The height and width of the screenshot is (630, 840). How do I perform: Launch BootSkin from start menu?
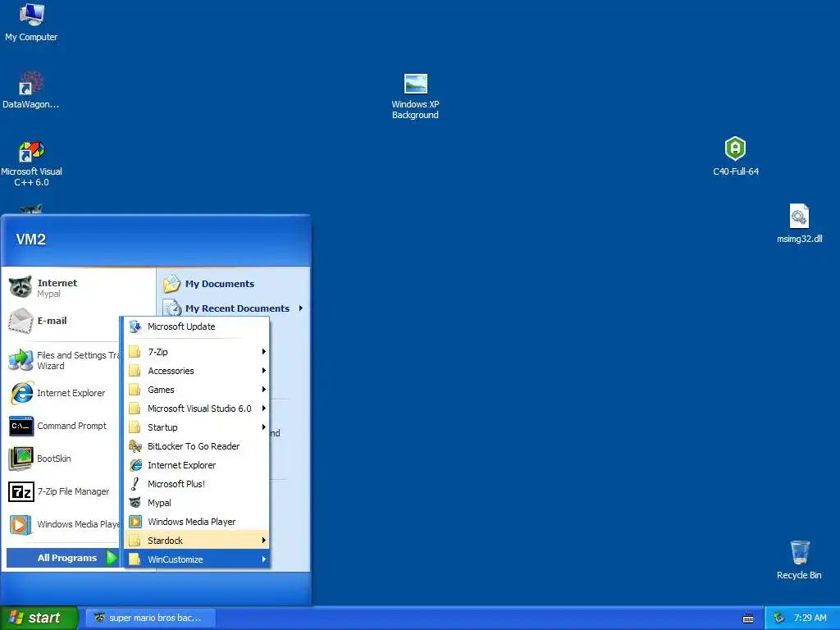64,459
